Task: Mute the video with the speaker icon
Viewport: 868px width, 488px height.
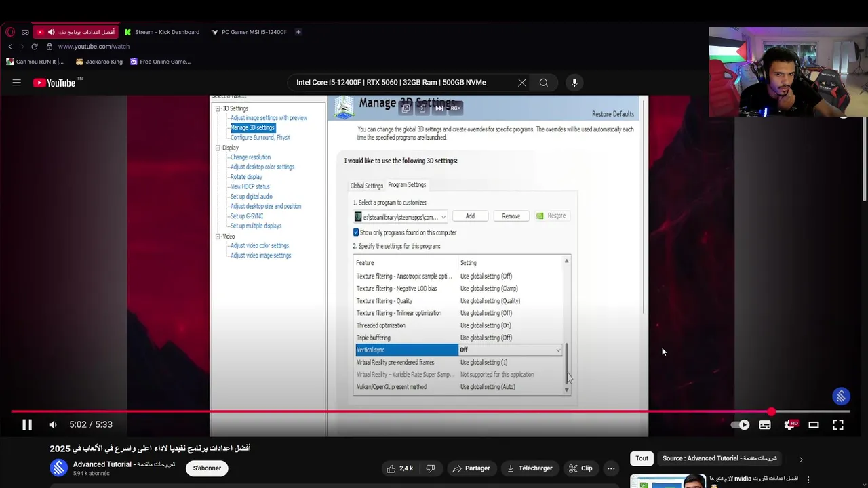Action: point(53,425)
